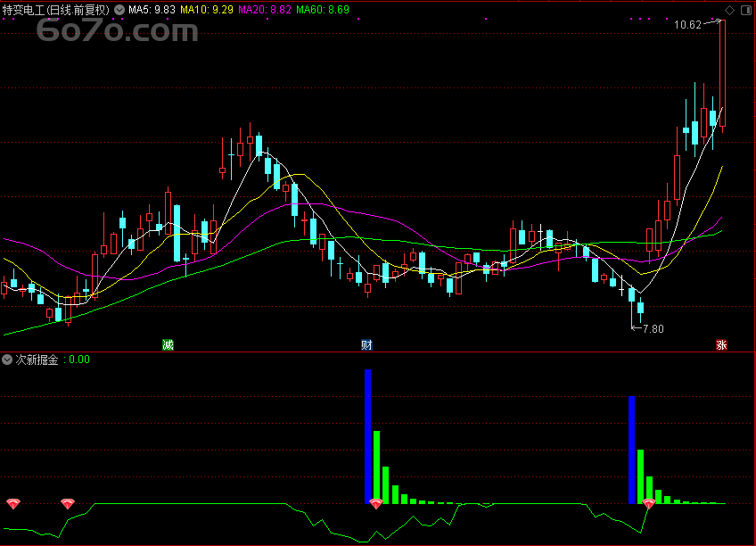
Task: Click the green 减 marker icon
Action: click(x=168, y=345)
